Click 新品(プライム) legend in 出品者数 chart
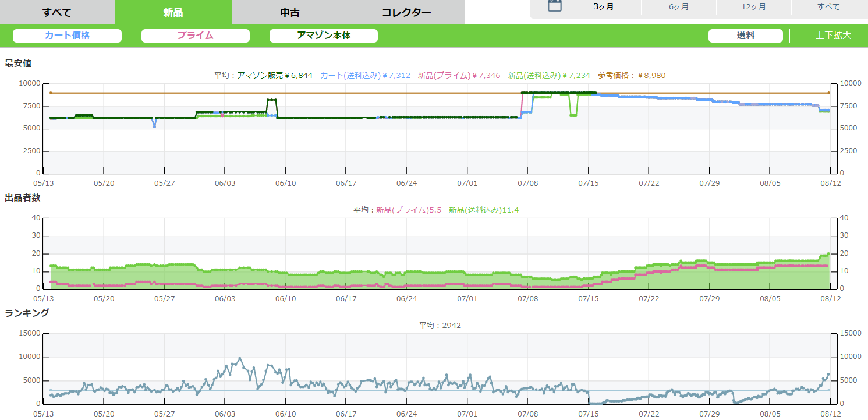Screen dimensions: 868x420 coord(409,210)
